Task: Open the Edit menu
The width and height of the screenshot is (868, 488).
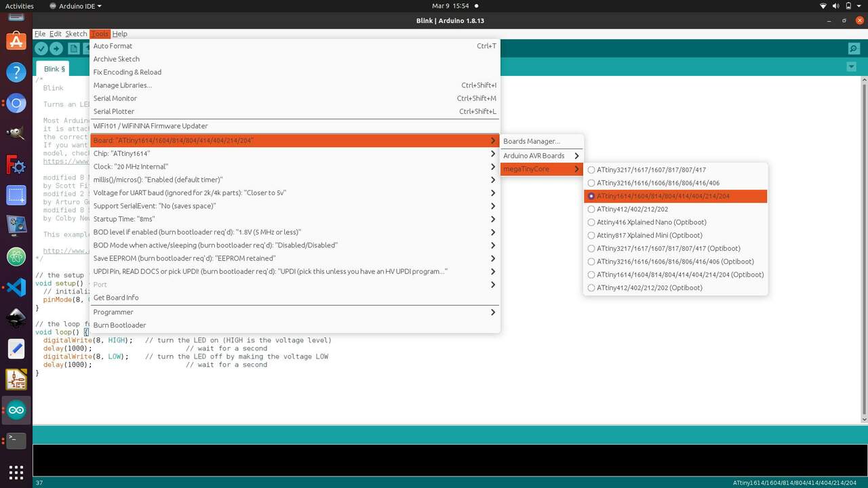Action: point(56,34)
